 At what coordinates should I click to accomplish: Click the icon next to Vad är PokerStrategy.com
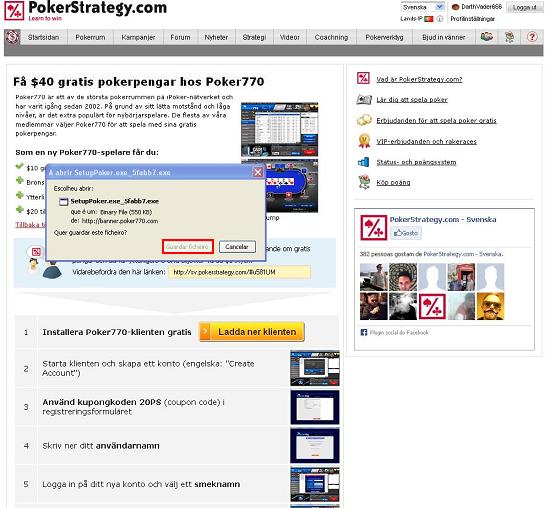(364, 78)
